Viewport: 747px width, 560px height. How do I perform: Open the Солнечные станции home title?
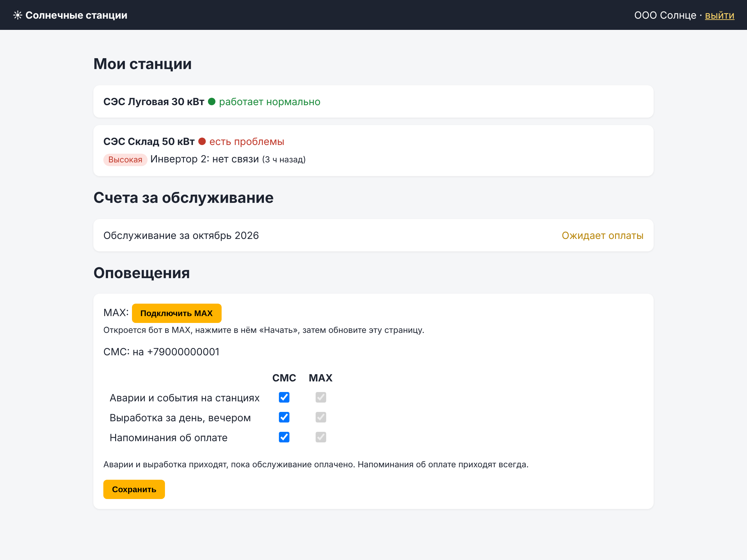click(76, 15)
